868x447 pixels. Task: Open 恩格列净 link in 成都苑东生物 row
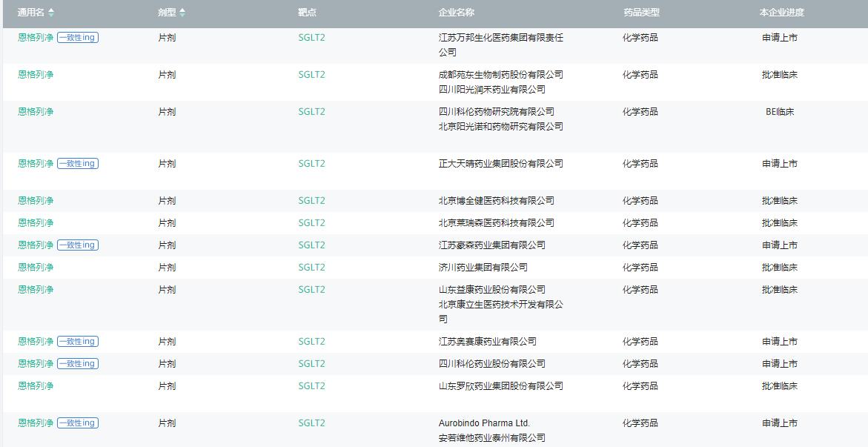(36, 75)
